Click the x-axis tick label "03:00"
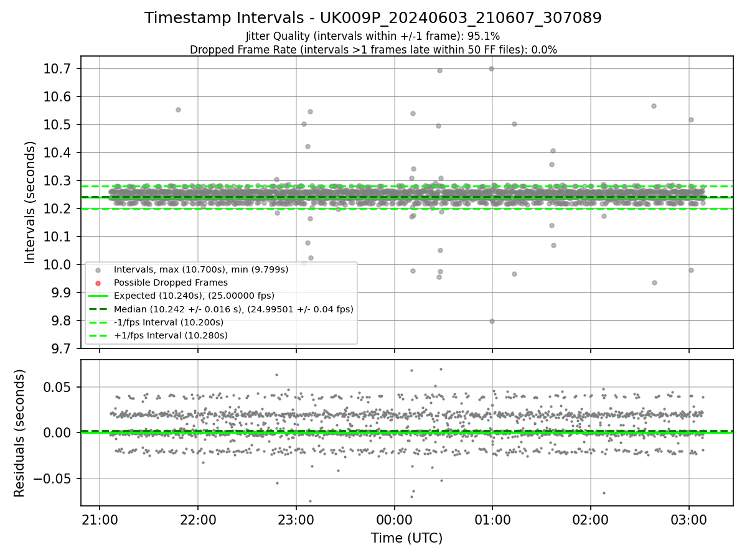 tap(688, 519)
